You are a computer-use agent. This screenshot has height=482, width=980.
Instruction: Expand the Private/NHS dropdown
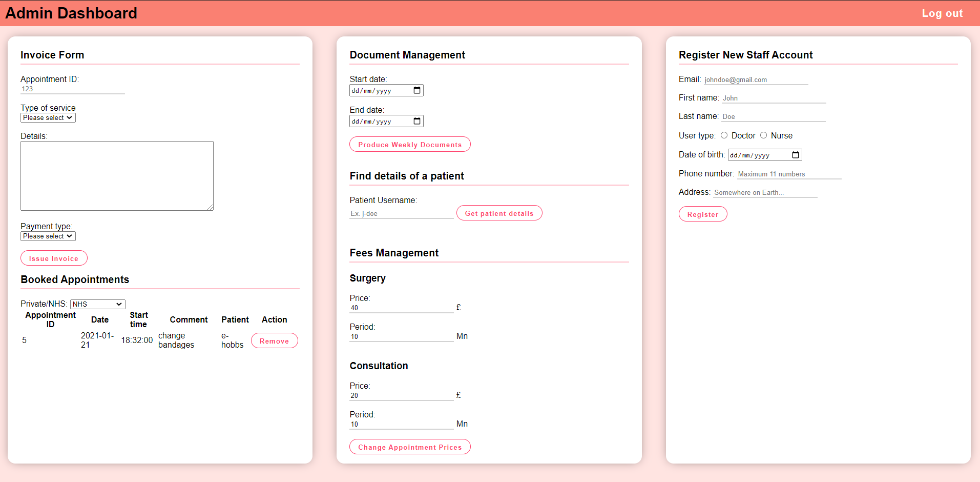[x=98, y=304]
